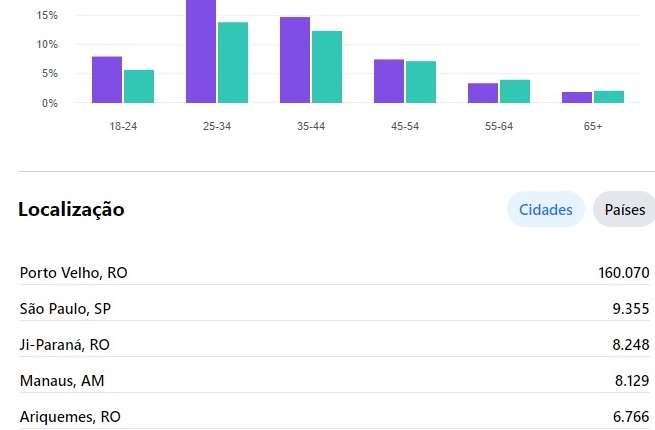Click the teal bar for 18-24
The width and height of the screenshot is (655, 430).
139,86
